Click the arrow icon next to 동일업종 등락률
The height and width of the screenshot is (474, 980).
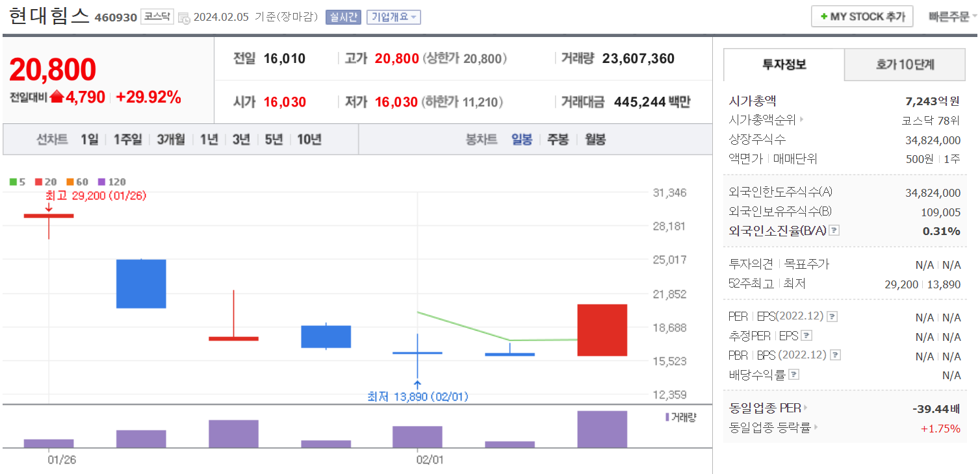[x=816, y=427]
